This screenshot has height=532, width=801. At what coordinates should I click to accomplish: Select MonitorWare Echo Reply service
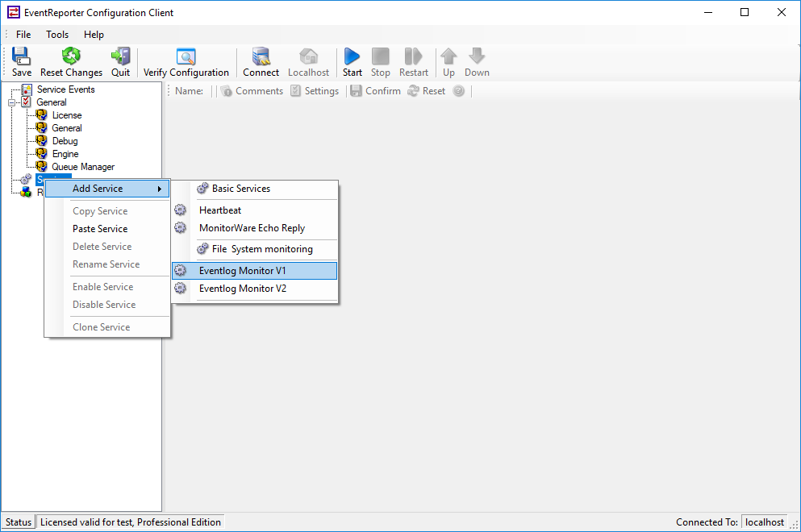point(254,227)
